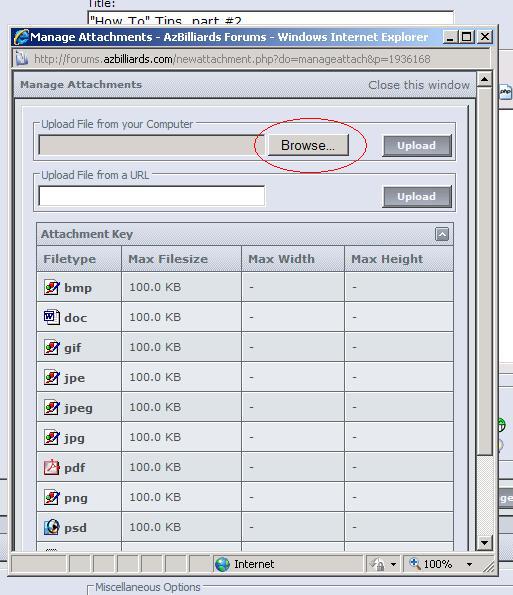Image resolution: width=513 pixels, height=595 pixels.
Task: Click the page icon beside the URL
Action: click(22, 59)
